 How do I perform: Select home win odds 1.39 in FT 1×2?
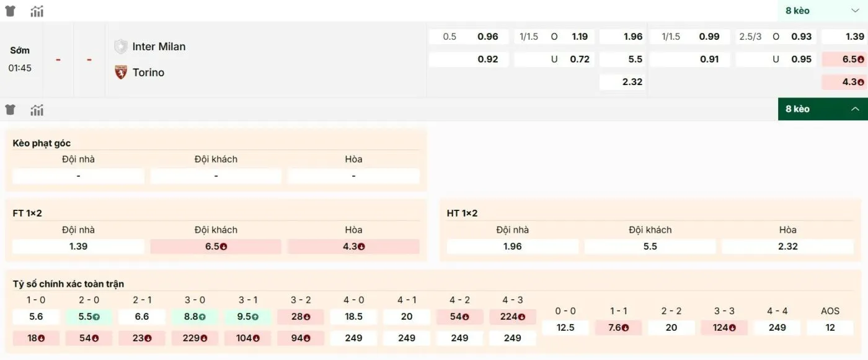click(77, 246)
